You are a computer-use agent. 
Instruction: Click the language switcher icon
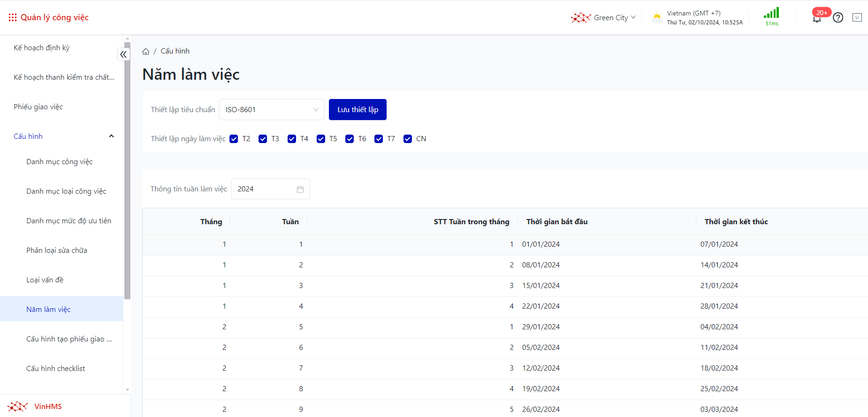(857, 18)
